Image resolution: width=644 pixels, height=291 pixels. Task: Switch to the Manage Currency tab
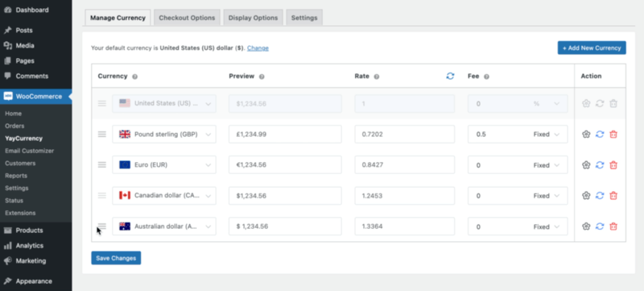[x=118, y=18]
